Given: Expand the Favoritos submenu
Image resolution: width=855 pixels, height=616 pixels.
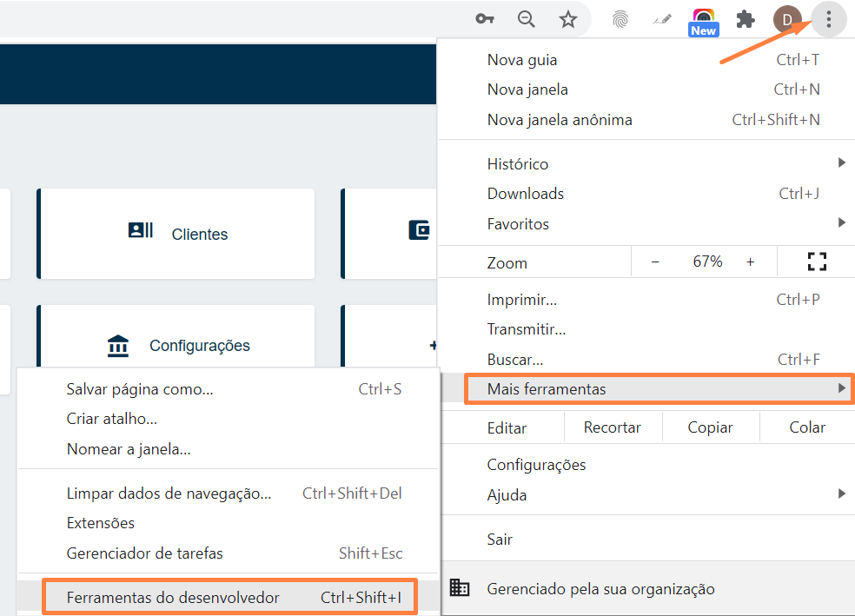Looking at the screenshot, I should coord(646,223).
